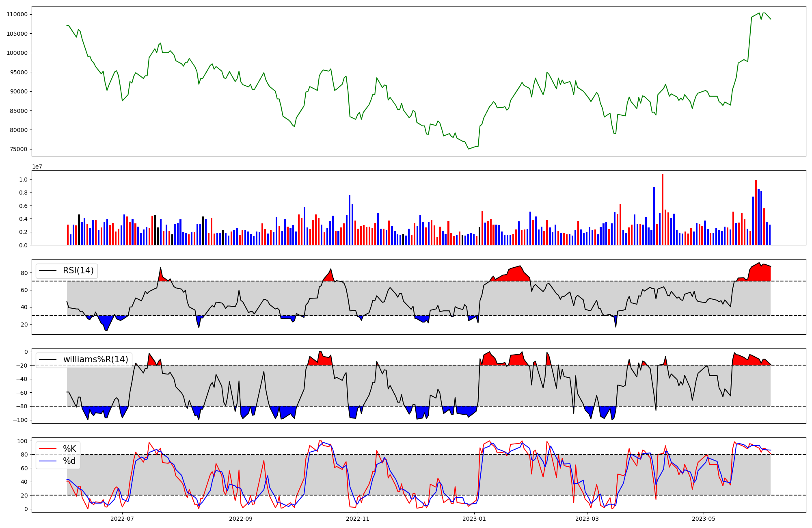Click the 90000 price axis label

(19, 91)
